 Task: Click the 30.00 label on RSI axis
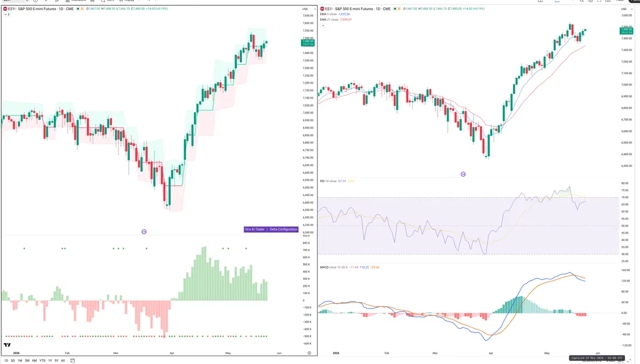pyautogui.click(x=625, y=254)
